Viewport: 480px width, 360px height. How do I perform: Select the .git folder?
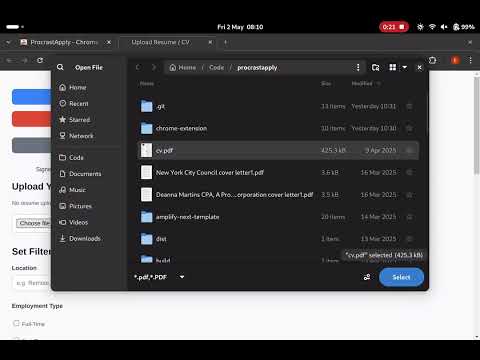pyautogui.click(x=278, y=106)
